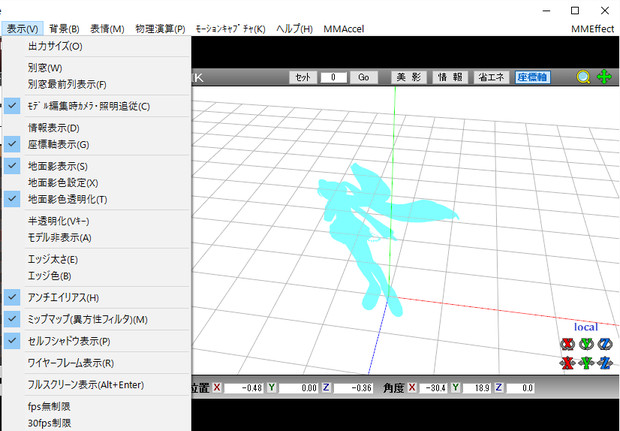
Task: Maximize the application window
Action: tap(575, 11)
